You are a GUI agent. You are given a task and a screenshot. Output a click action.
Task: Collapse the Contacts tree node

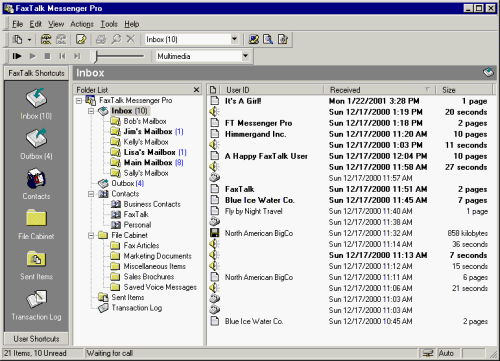pyautogui.click(x=91, y=194)
